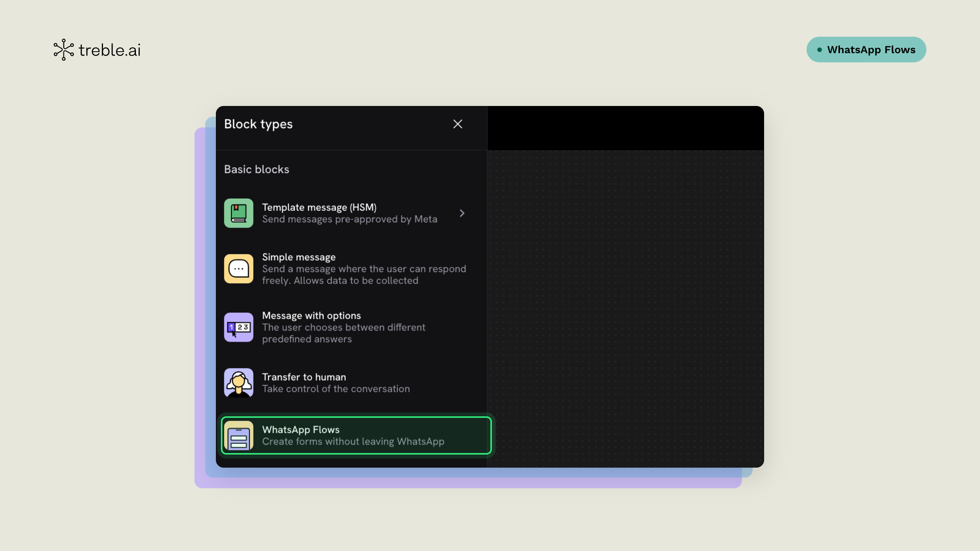Pick the Transfer to human block title

tap(304, 377)
